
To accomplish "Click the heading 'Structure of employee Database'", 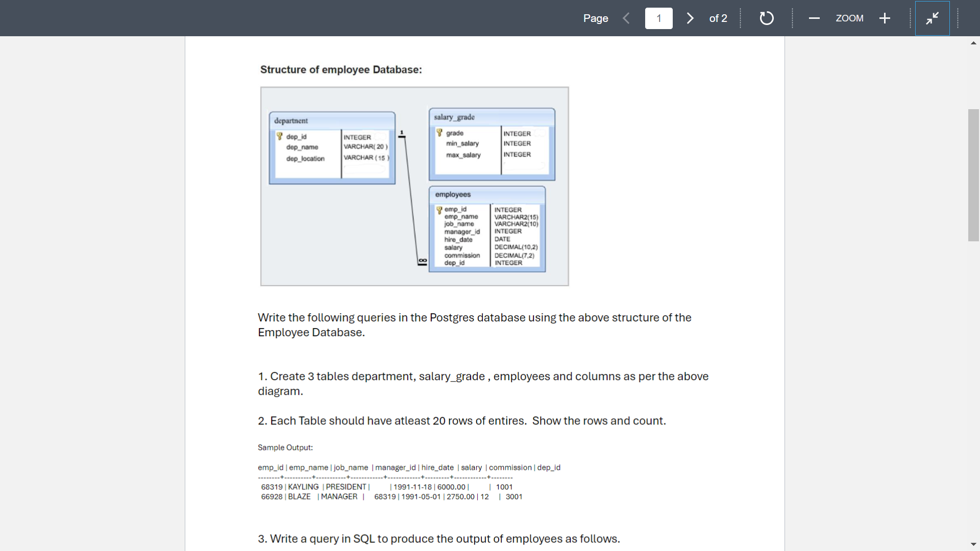I will 340,70.
